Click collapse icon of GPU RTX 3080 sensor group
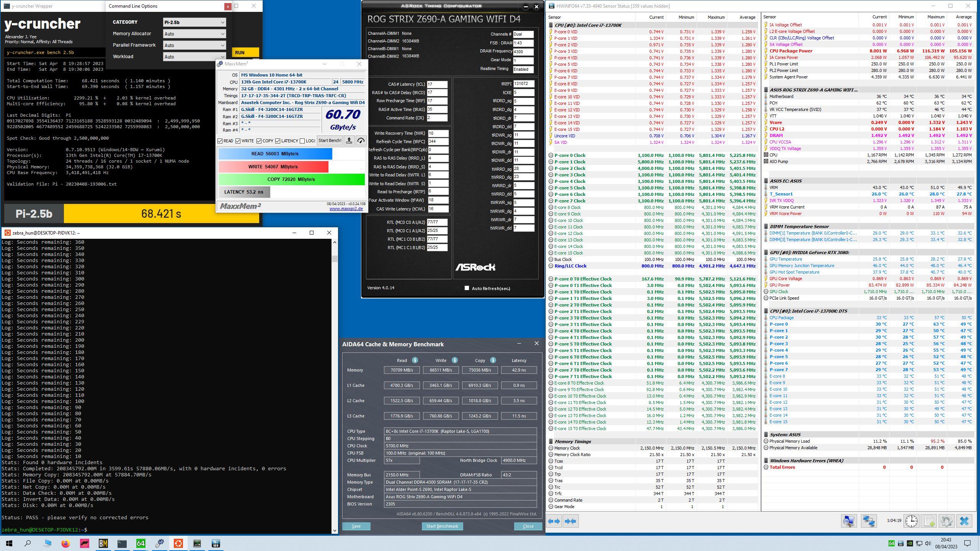 tap(766, 253)
